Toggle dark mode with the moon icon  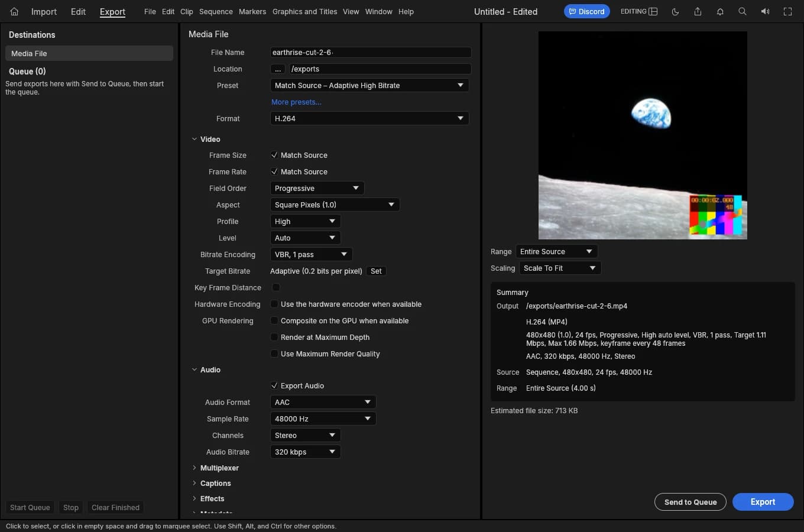click(x=675, y=11)
